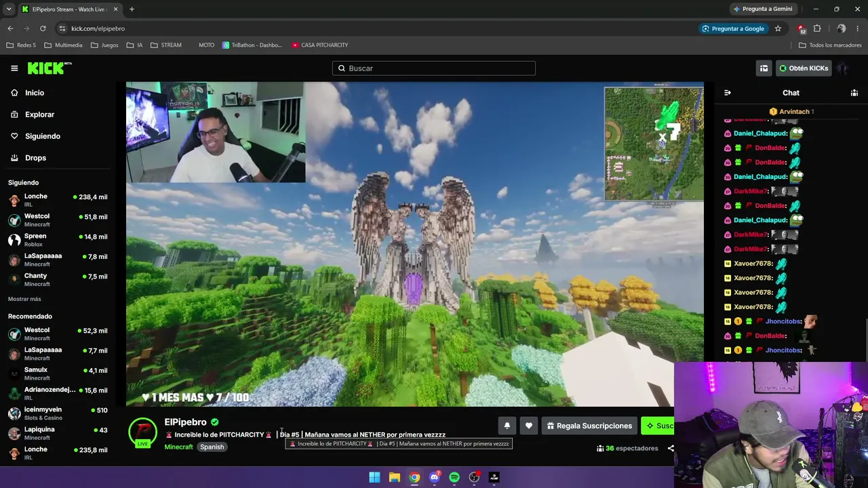Image resolution: width=868 pixels, height=488 pixels.
Task: Close the ElPipebro Stream tab
Action: [115, 9]
